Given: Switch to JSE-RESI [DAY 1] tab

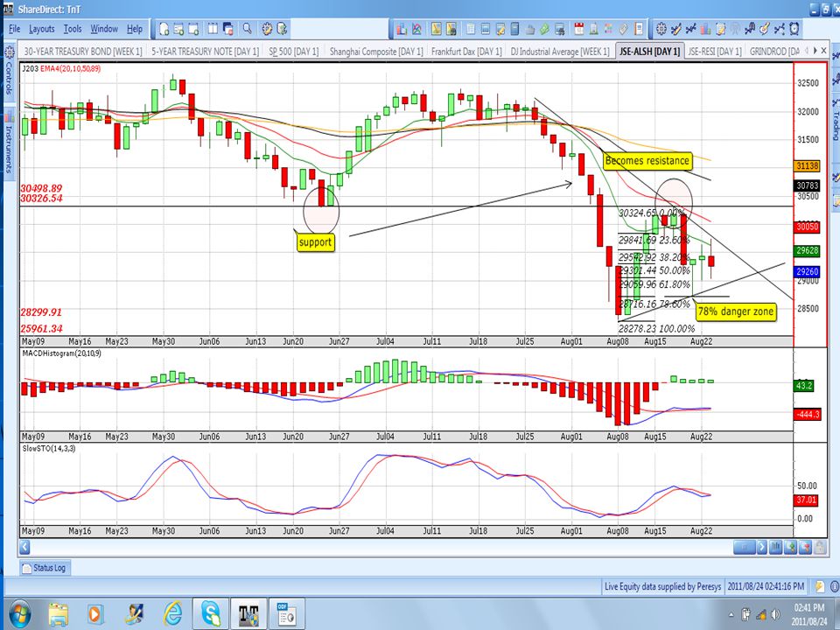Looking at the screenshot, I should (715, 52).
